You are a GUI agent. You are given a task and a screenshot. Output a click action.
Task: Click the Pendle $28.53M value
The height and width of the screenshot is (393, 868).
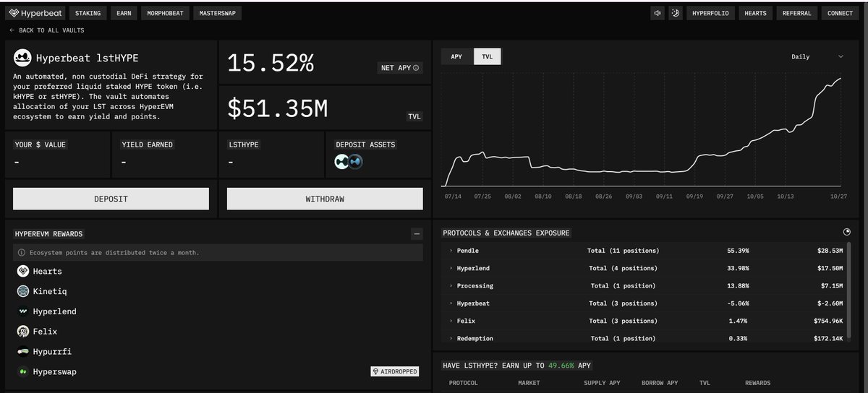[x=829, y=251]
